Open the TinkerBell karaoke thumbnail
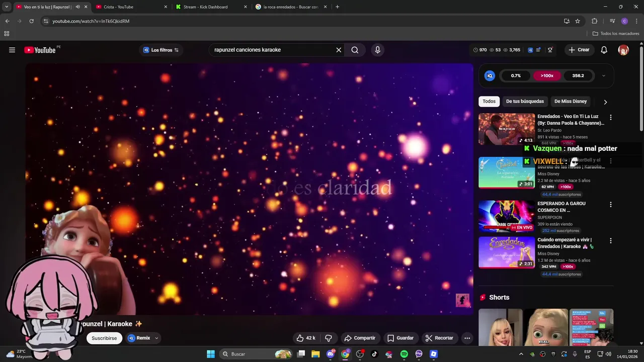644x362 pixels. click(507, 172)
